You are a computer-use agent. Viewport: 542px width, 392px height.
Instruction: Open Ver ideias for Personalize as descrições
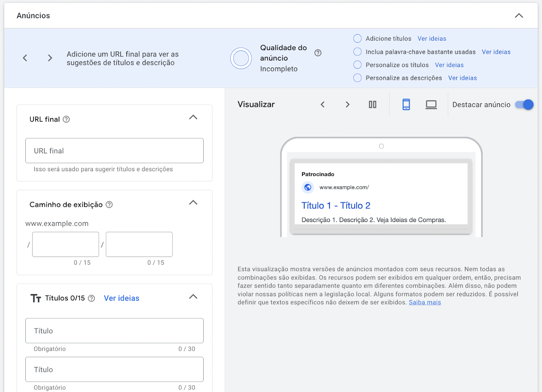pos(462,78)
